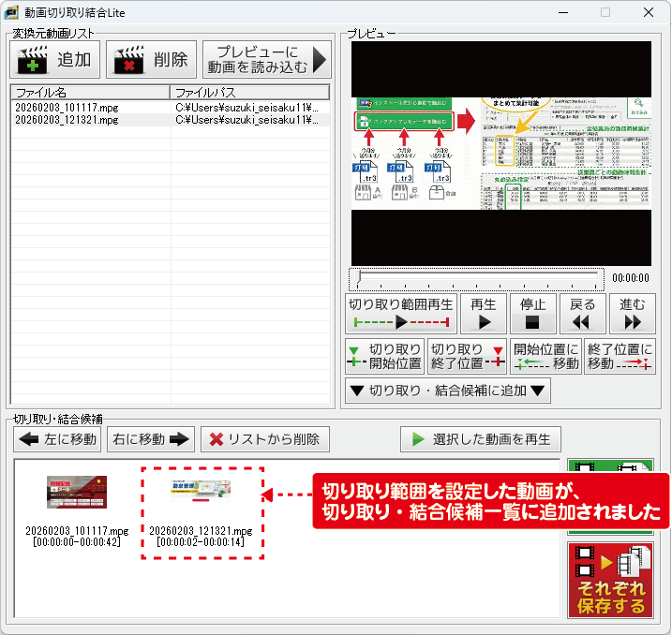Click the preview seek slider handle
The width and height of the screenshot is (672, 635).
point(359,278)
